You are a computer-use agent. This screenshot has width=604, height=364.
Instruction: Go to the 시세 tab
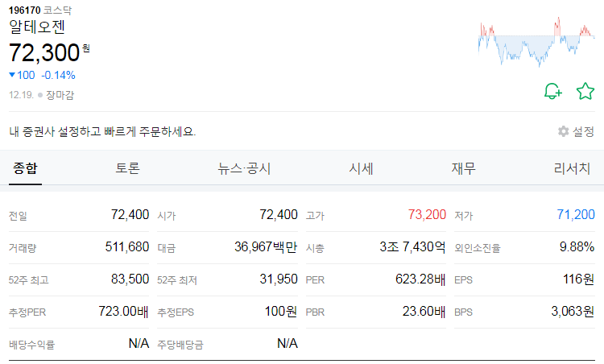[361, 168]
